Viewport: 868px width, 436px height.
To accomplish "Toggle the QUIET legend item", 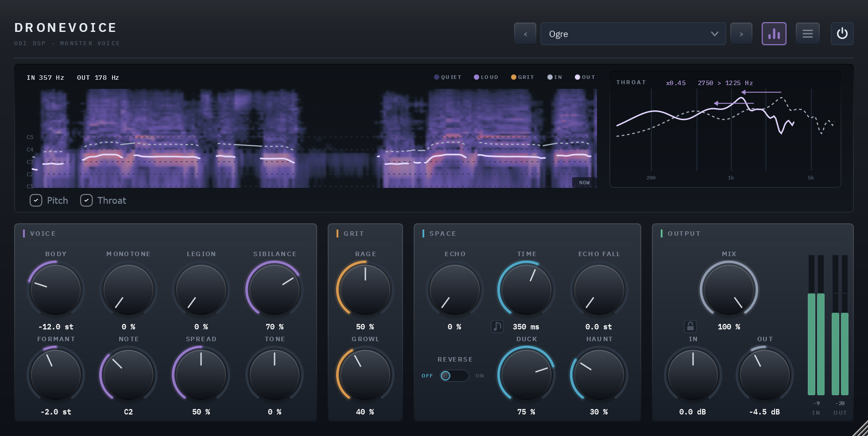I will coord(447,77).
